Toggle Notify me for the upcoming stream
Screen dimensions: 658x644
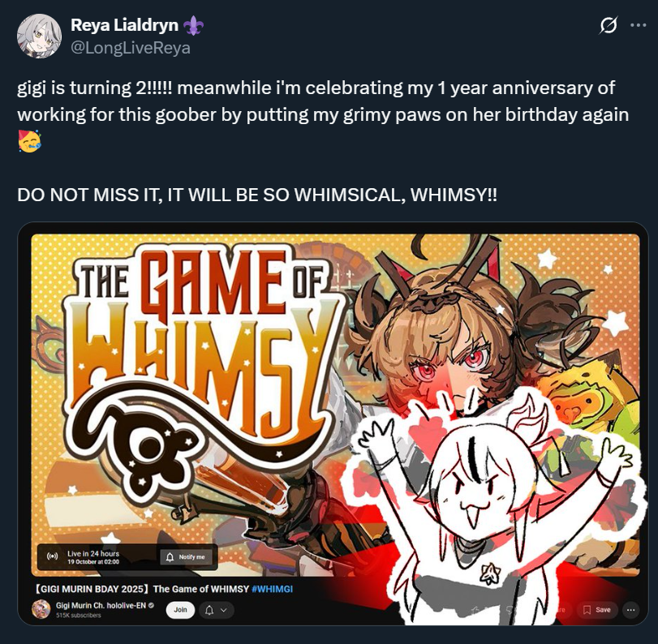click(x=186, y=556)
